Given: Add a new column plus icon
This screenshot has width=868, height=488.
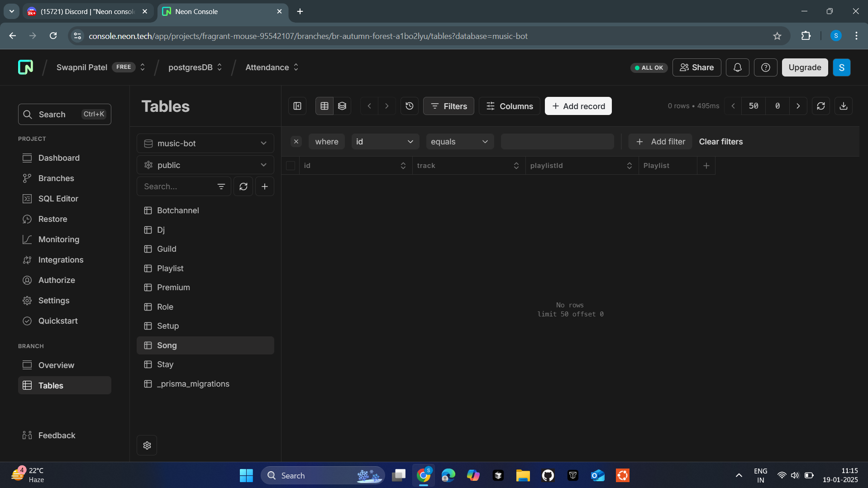Looking at the screenshot, I should [706, 166].
